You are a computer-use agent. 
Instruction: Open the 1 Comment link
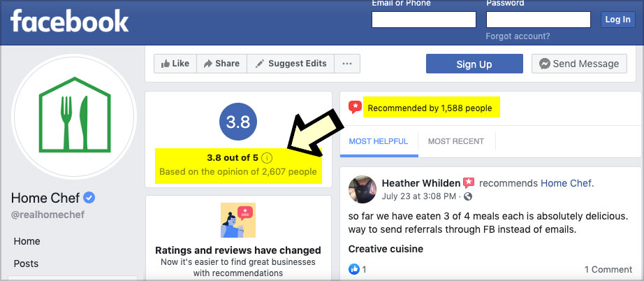(608, 270)
